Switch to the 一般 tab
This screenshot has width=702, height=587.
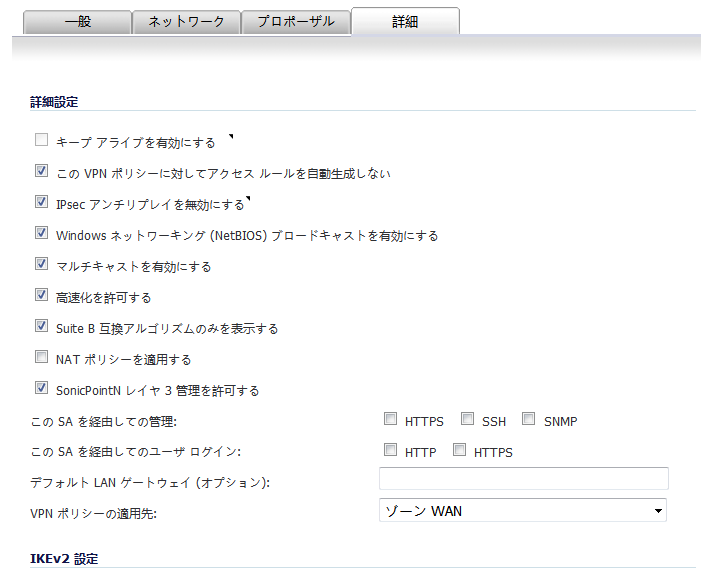point(77,22)
